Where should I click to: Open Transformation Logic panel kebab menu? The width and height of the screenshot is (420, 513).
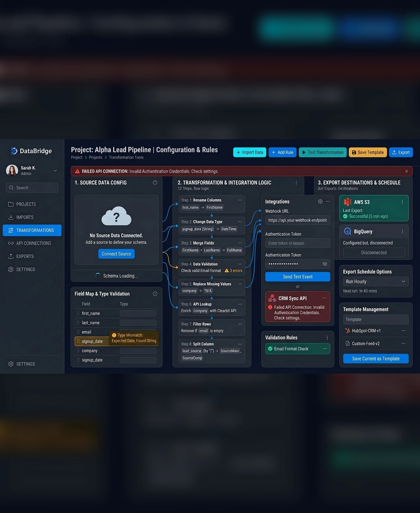(x=296, y=183)
